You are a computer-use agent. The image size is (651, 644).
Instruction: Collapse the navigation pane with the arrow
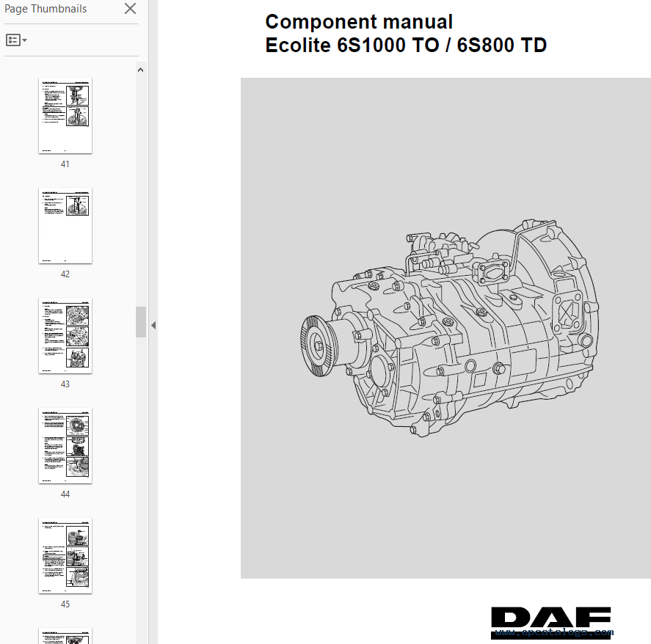[x=153, y=326]
